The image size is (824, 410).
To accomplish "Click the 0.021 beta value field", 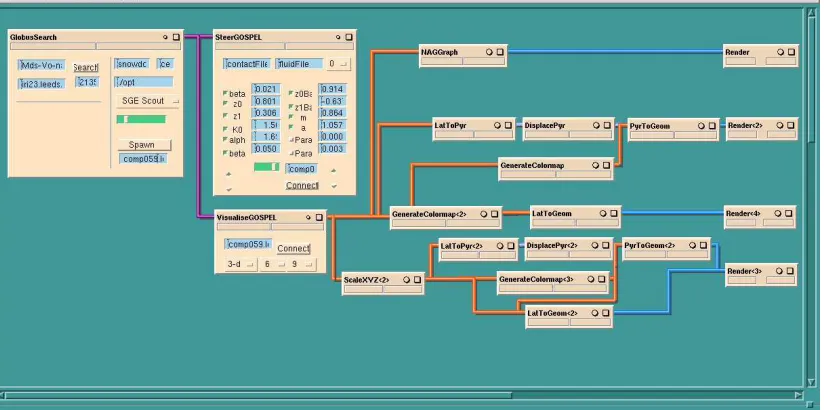I will coord(265,89).
